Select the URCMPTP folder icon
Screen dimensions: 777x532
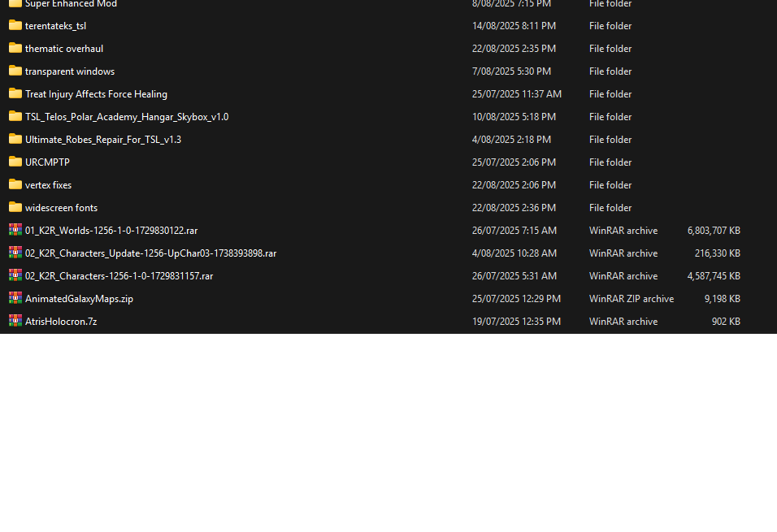coord(15,162)
